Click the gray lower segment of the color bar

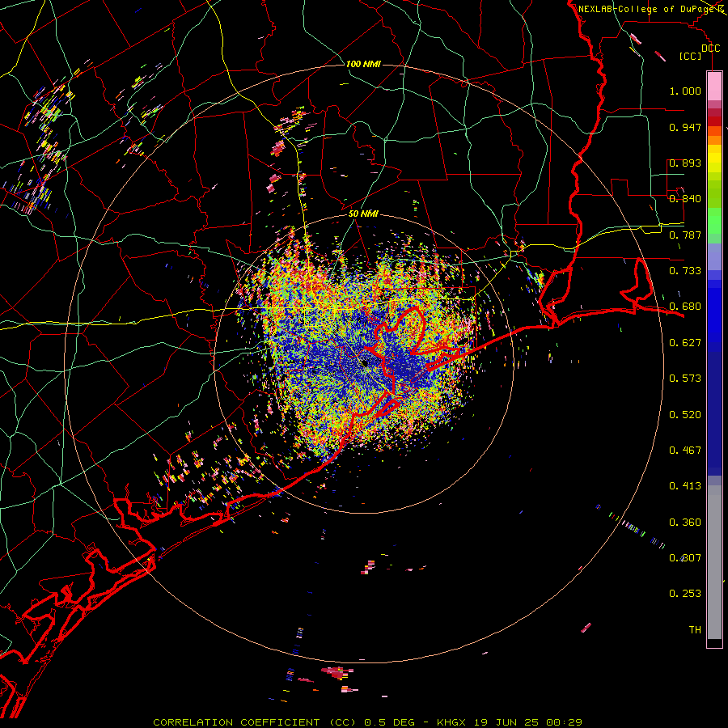click(714, 562)
